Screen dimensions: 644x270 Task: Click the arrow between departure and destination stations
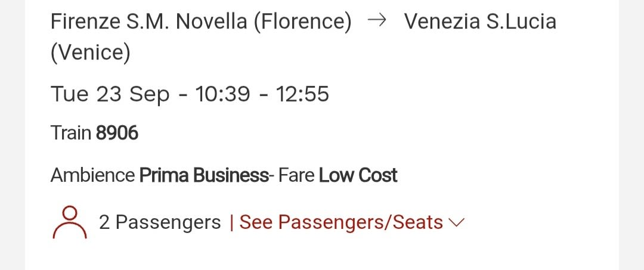[x=377, y=21]
